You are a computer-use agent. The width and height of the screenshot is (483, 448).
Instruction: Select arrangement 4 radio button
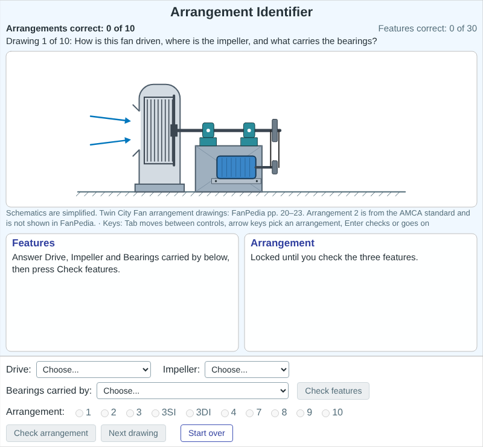coord(225,413)
